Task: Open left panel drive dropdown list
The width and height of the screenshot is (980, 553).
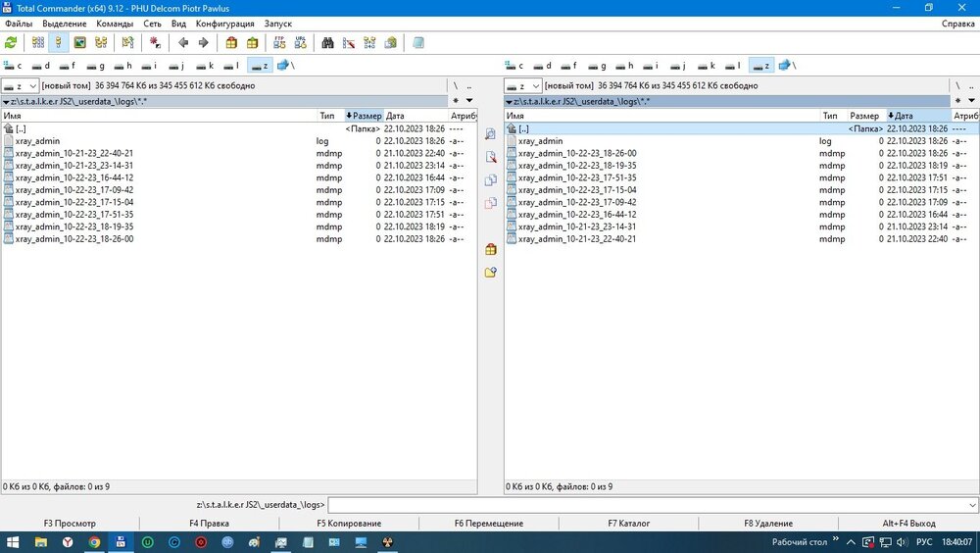Action: (21, 86)
